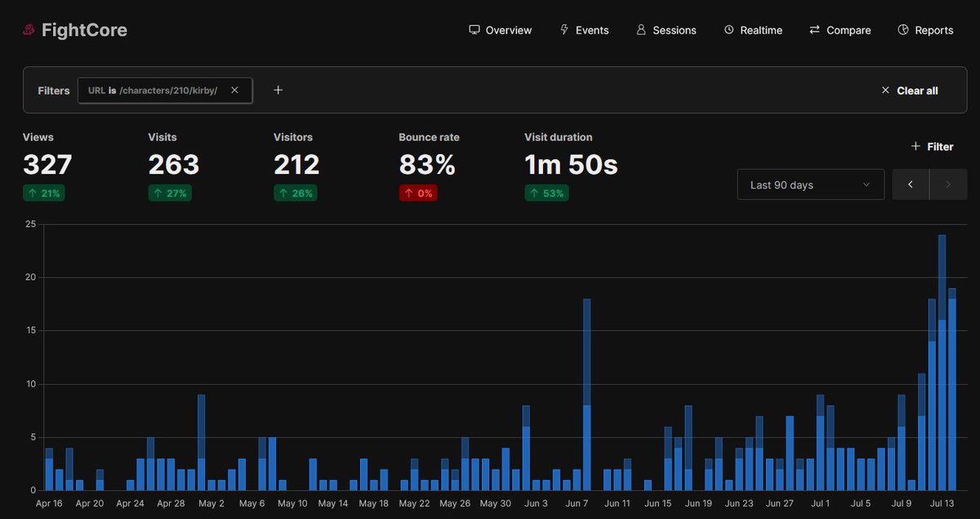Click the X icon beside Clear all
The width and height of the screenshot is (980, 519).
(885, 90)
